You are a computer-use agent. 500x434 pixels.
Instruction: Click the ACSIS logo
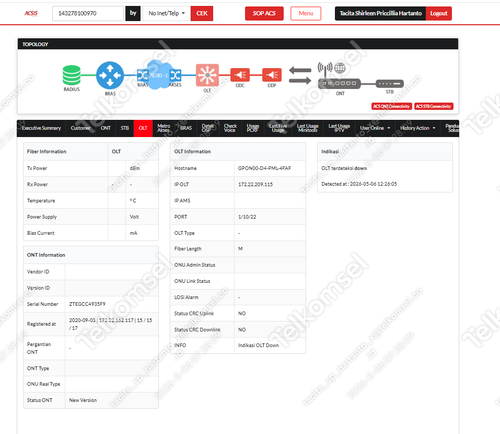tap(31, 13)
